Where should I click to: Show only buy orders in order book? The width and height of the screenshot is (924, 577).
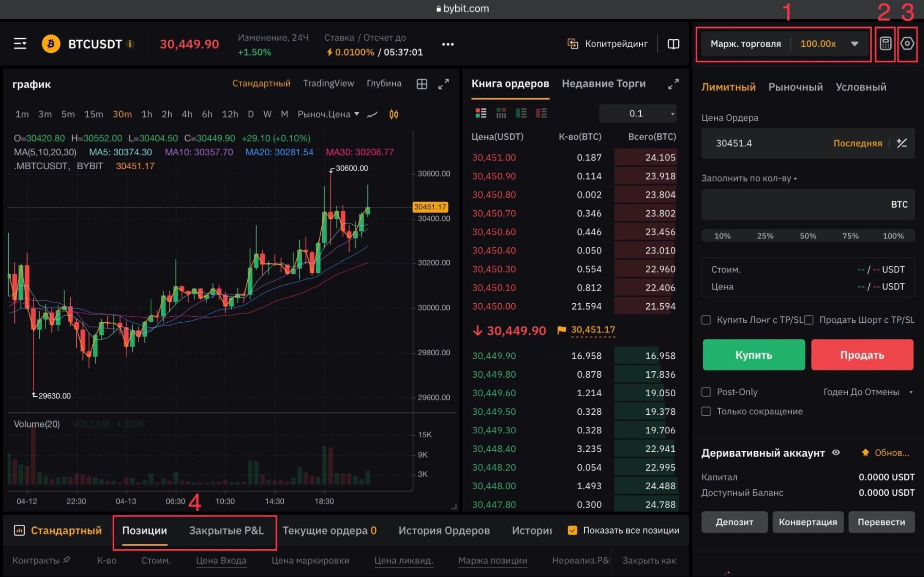521,113
